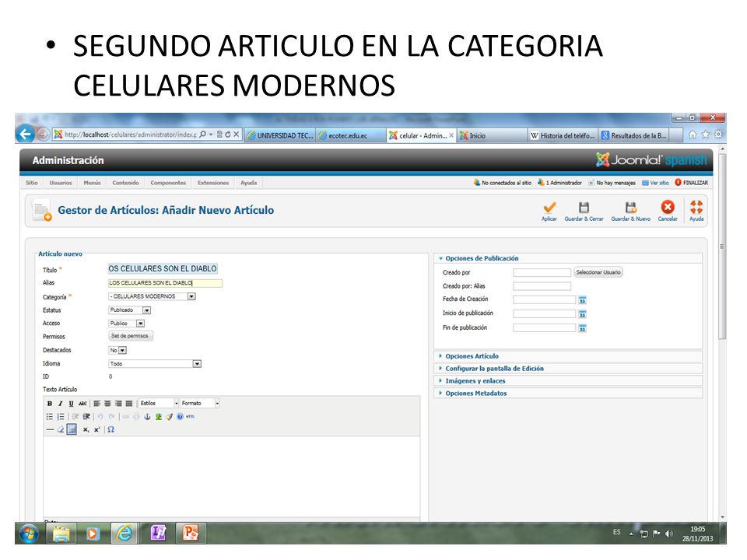Open the Estilos dropdown in editor
The width and height of the screenshot is (747, 560).
point(159,404)
